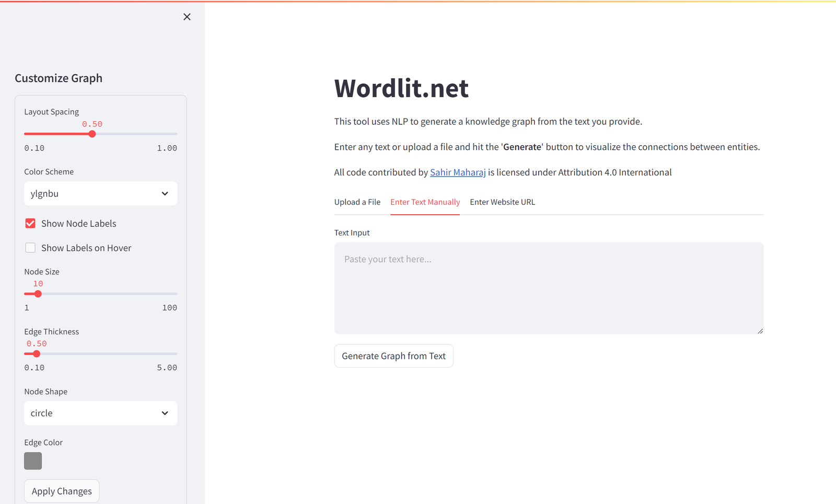Image resolution: width=836 pixels, height=504 pixels.
Task: Uncheck Show Node Labels checkbox
Action: point(30,223)
